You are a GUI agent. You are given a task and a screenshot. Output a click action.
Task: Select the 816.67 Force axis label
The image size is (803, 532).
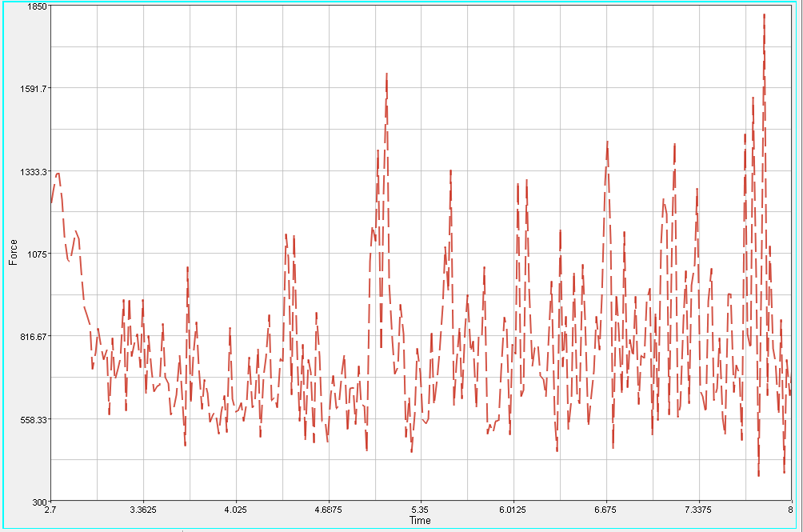coord(35,337)
